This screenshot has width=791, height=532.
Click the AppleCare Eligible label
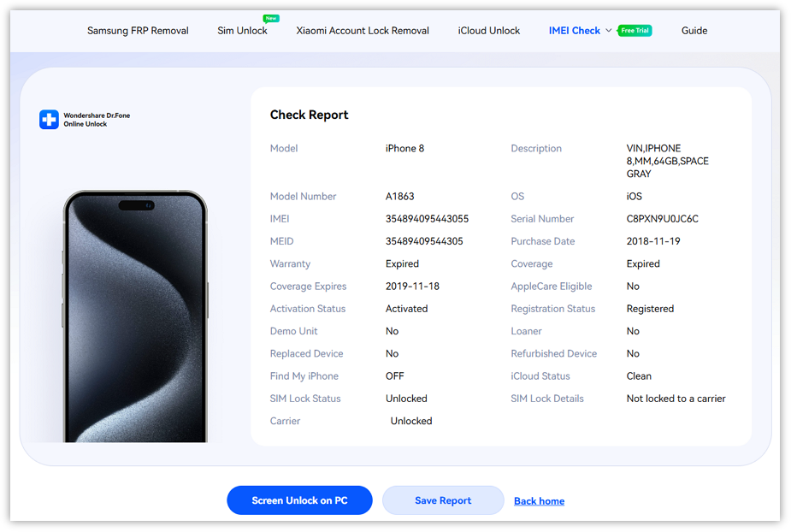[x=552, y=287]
